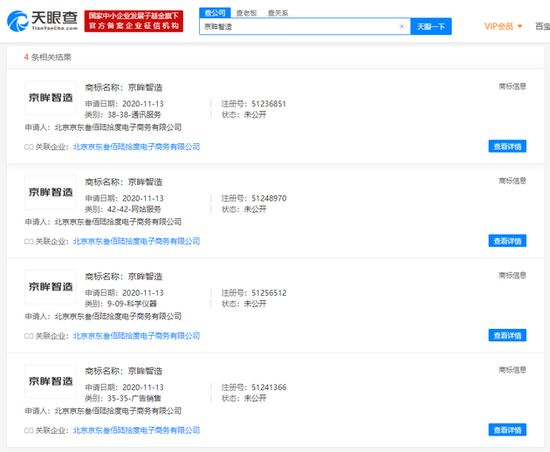Click the 类别: 42-42-网站服务 text

(x=123, y=209)
